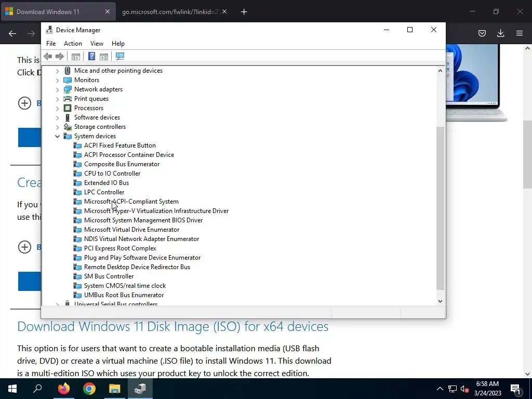Open the notification center icon
The height and width of the screenshot is (399, 532).
pyautogui.click(x=515, y=389)
